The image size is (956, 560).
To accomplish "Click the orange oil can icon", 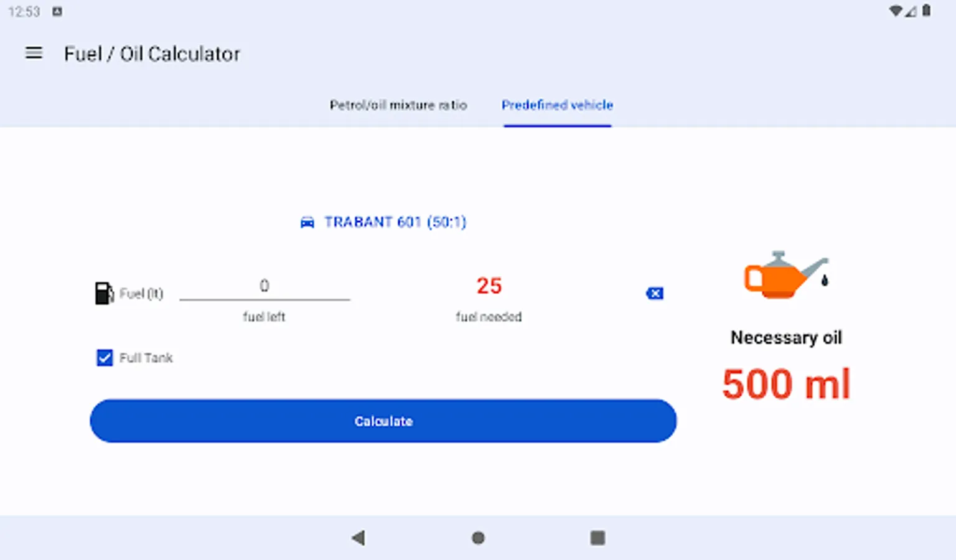I will (785, 276).
